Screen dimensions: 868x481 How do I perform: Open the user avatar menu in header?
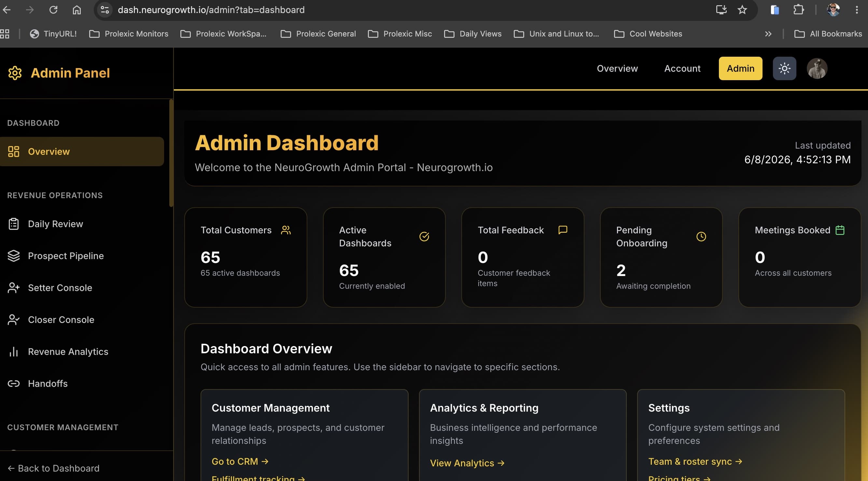tap(817, 68)
